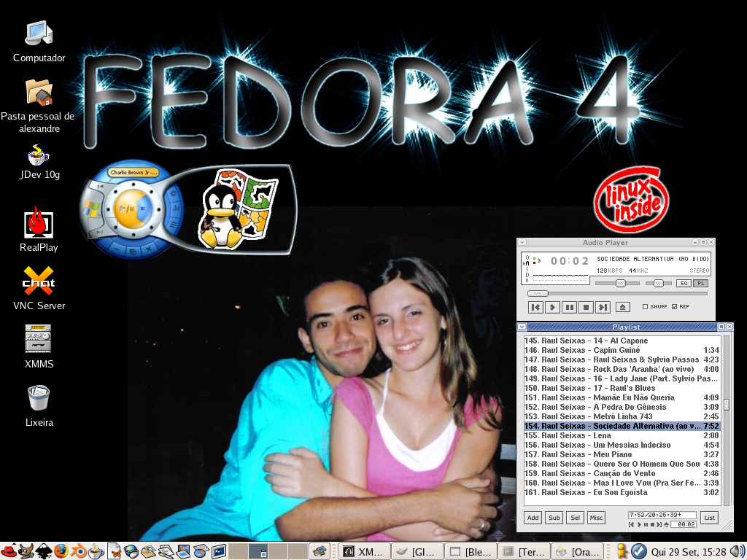747x560 pixels.
Task: Open the GIMP launcher in the panel
Action: (27, 551)
